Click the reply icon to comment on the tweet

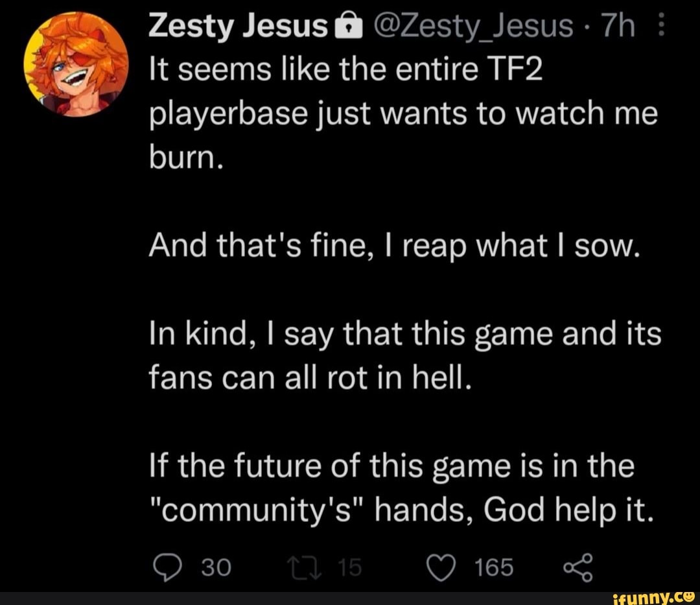pos(169,565)
